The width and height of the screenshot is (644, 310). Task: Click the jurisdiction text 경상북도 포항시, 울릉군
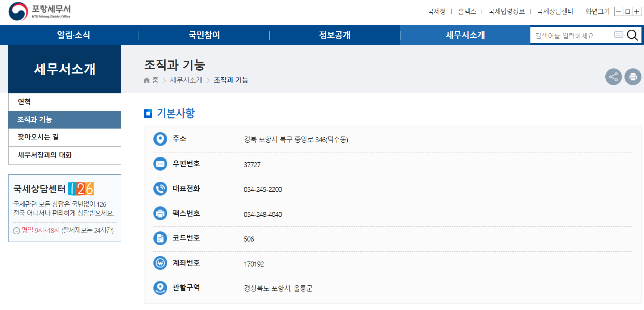(x=278, y=289)
